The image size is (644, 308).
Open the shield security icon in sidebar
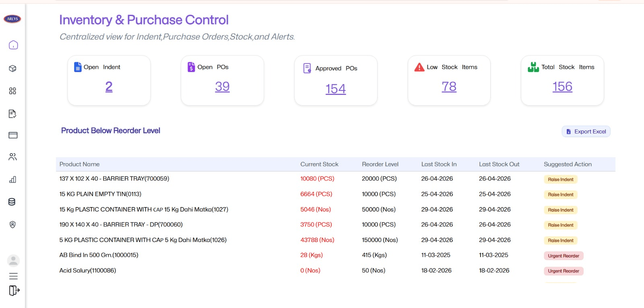click(12, 224)
